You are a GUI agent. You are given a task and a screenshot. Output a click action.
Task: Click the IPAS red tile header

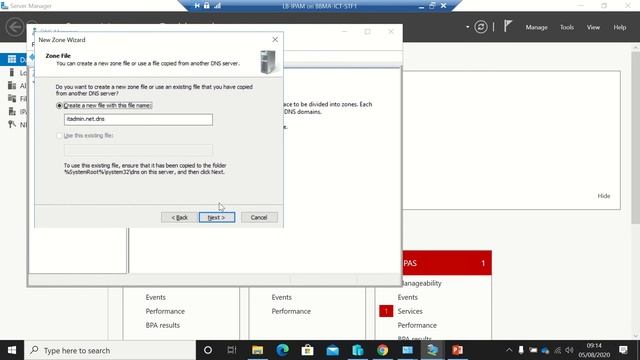pos(447,263)
